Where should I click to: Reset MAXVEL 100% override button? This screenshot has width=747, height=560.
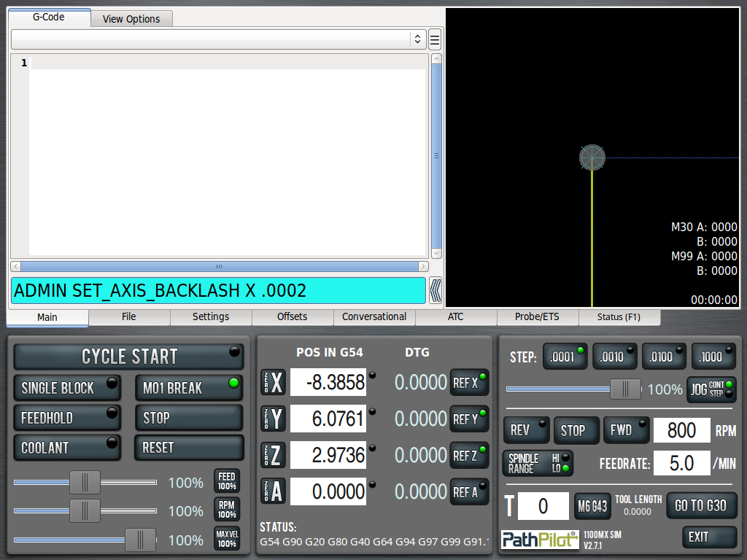pyautogui.click(x=227, y=540)
